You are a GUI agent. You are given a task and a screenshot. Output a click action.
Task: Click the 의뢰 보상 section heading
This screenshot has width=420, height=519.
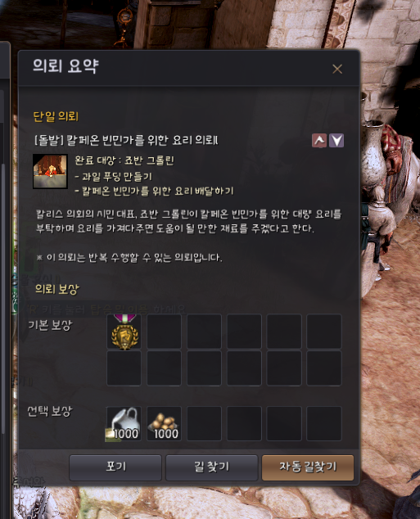[57, 289]
